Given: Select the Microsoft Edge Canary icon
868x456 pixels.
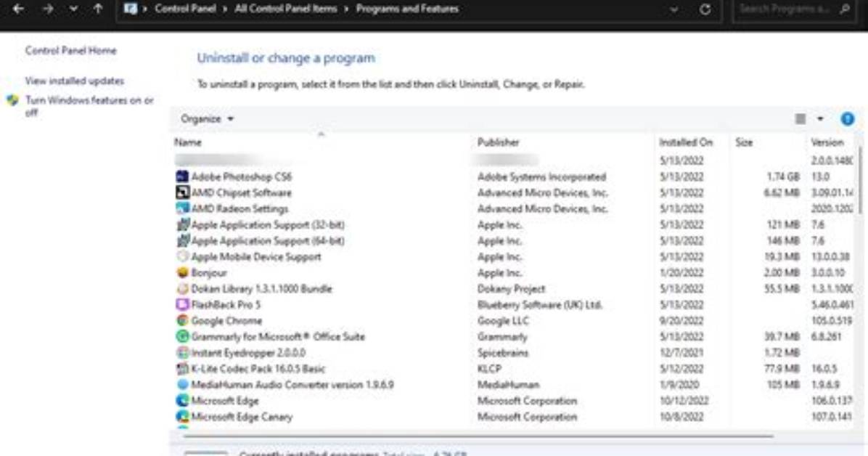Looking at the screenshot, I should (182, 418).
